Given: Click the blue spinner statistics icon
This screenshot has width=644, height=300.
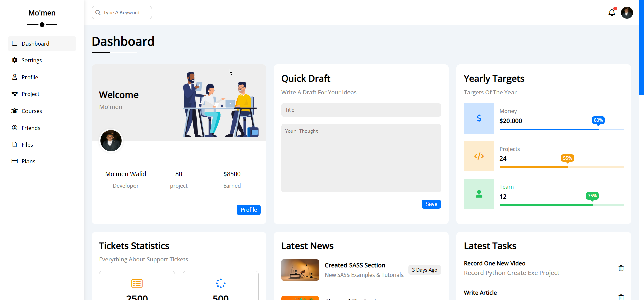Looking at the screenshot, I should (x=220, y=283).
